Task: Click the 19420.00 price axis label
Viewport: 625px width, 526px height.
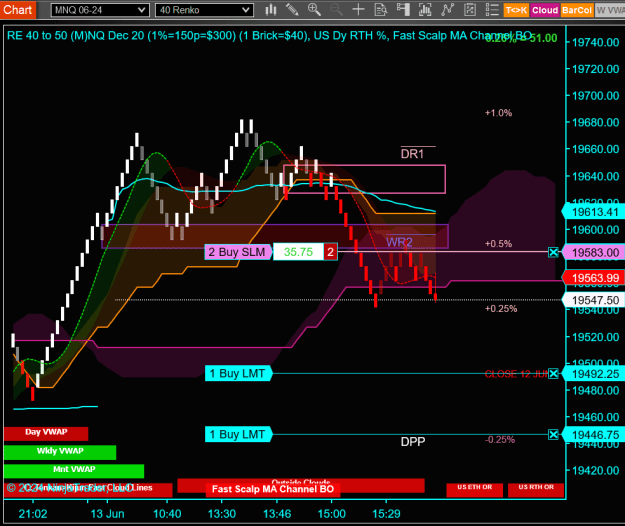Action: pyautogui.click(x=596, y=471)
